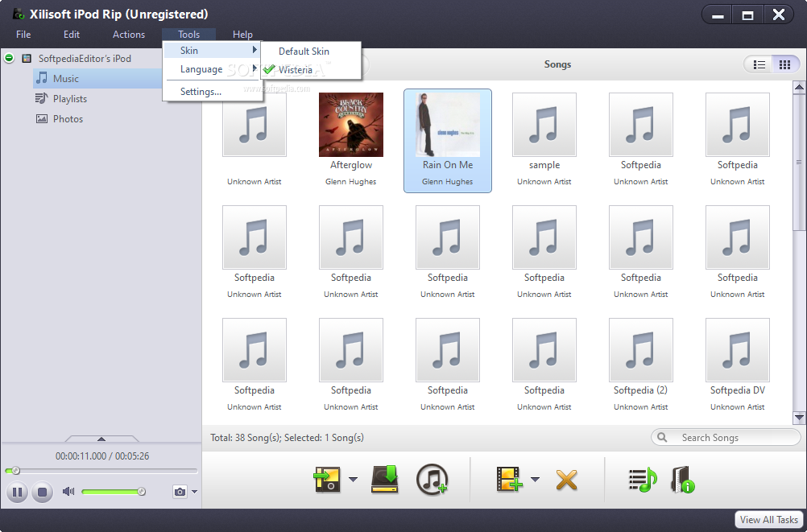Click the song list vertical scrollbar
807x532 pixels.
click(799, 163)
